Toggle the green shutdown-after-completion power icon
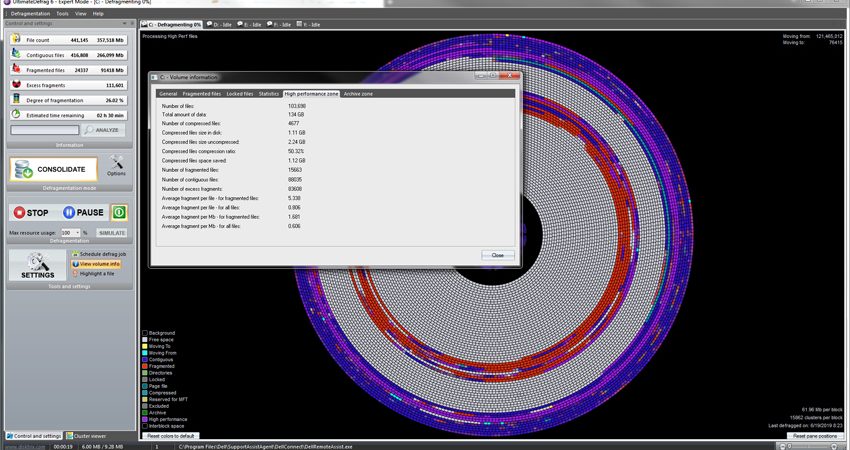This screenshot has width=850, height=450. [x=119, y=213]
